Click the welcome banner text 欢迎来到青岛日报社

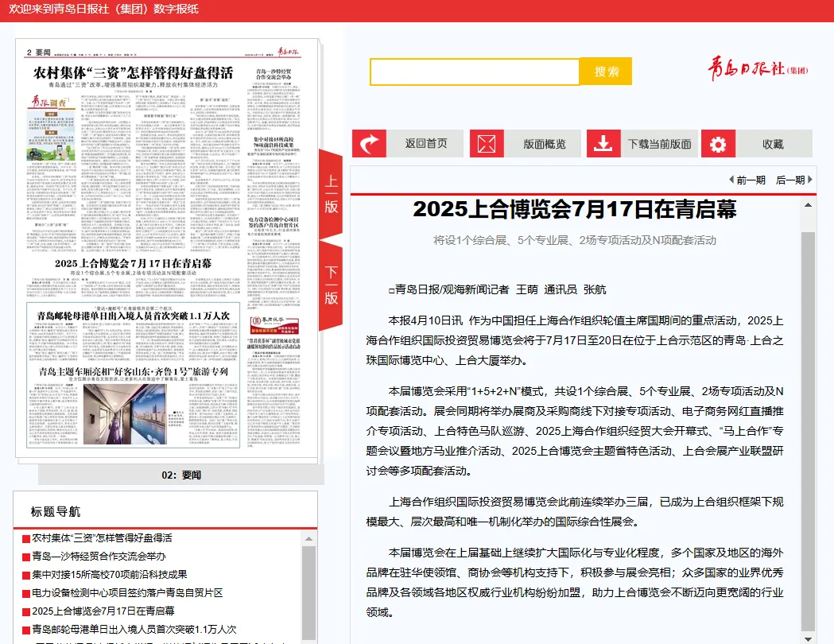point(103,9)
